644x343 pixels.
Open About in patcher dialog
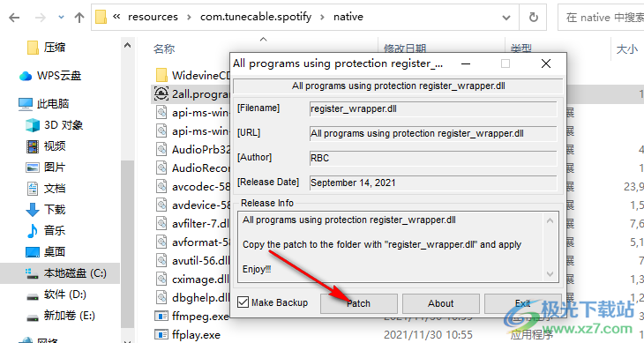click(x=441, y=303)
